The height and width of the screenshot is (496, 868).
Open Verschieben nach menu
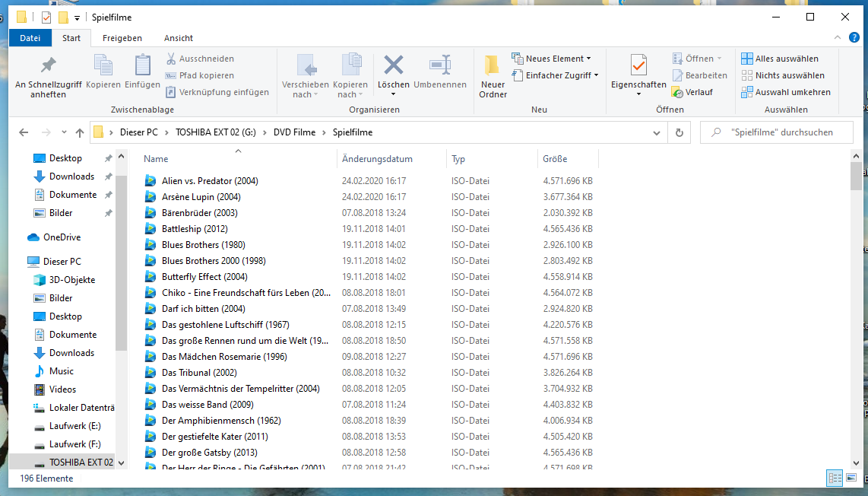tap(305, 76)
